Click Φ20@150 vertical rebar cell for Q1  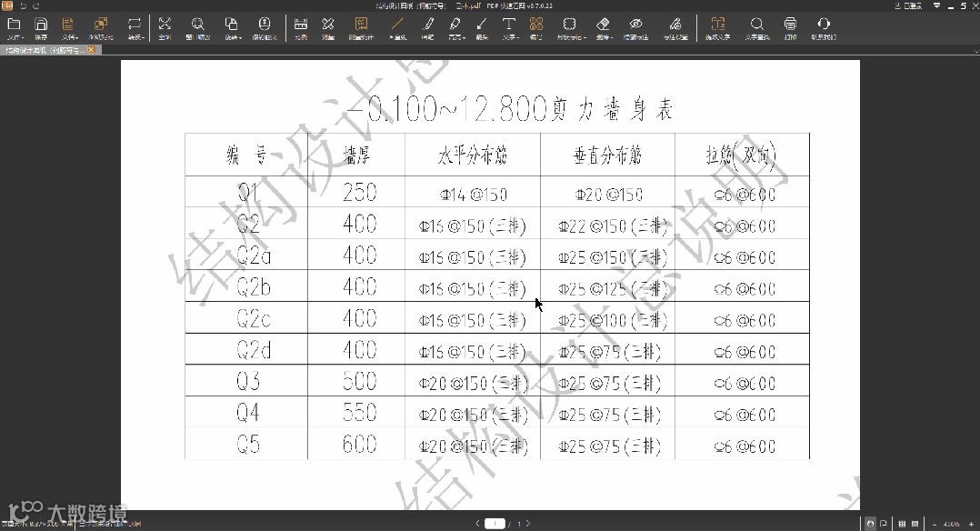(x=609, y=195)
